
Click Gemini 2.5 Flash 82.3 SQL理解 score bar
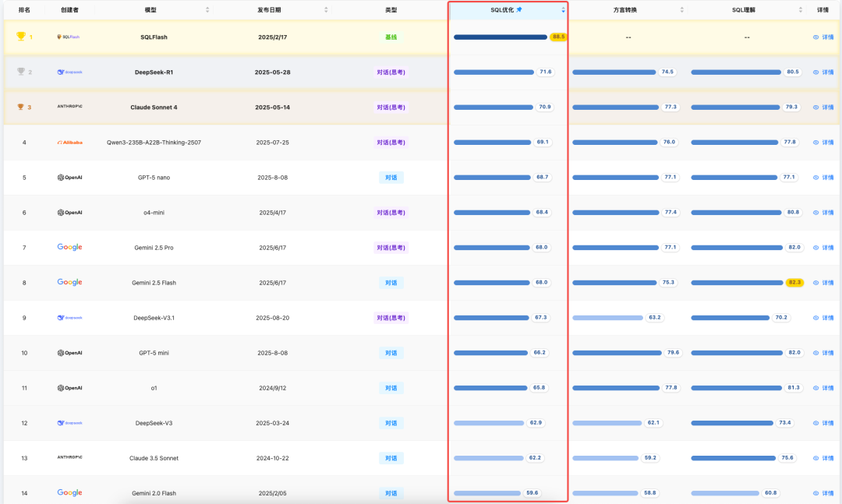(x=737, y=282)
